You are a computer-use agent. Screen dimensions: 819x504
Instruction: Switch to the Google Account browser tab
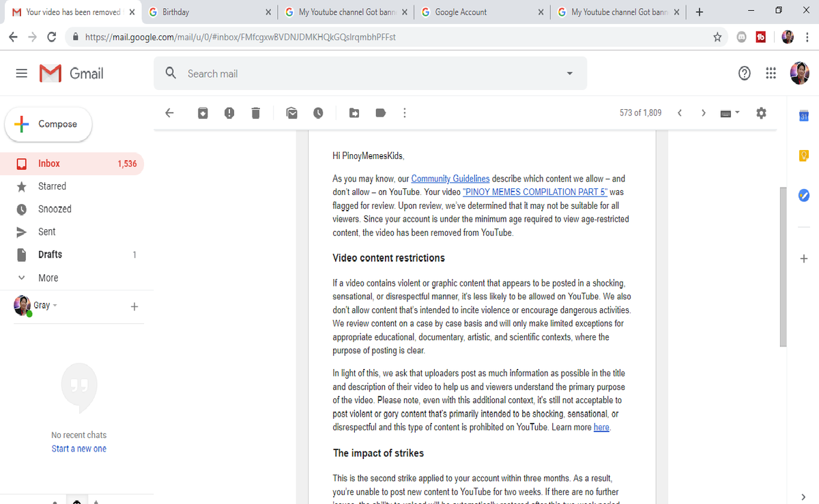point(483,12)
